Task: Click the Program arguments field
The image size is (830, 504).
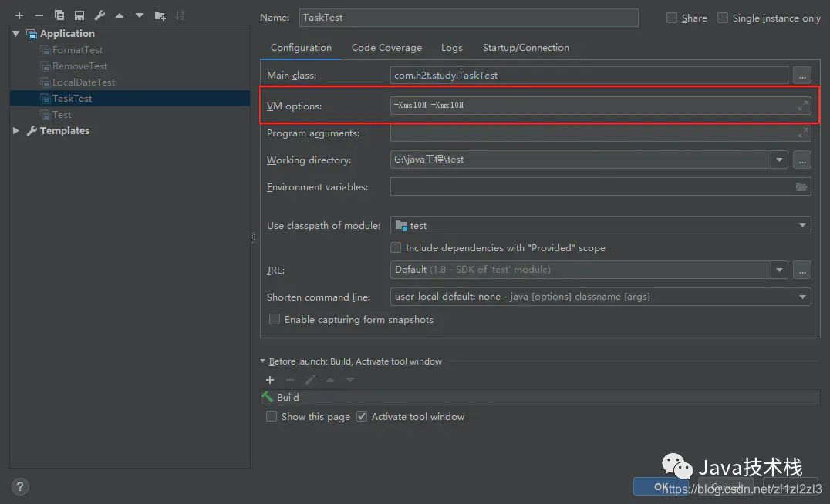Action: click(x=600, y=133)
